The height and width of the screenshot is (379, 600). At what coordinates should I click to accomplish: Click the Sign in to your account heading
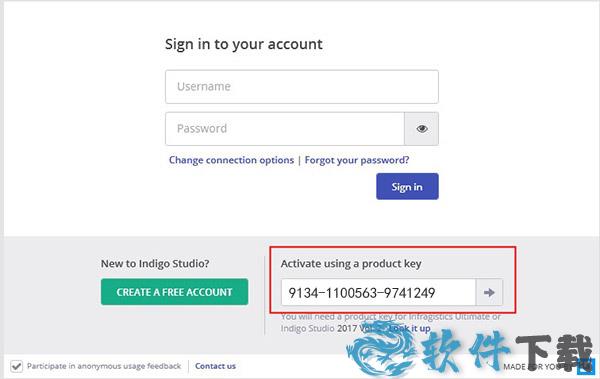coord(244,44)
